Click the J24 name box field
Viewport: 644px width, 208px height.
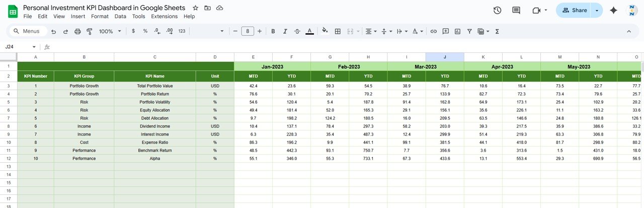pyautogui.click(x=17, y=47)
